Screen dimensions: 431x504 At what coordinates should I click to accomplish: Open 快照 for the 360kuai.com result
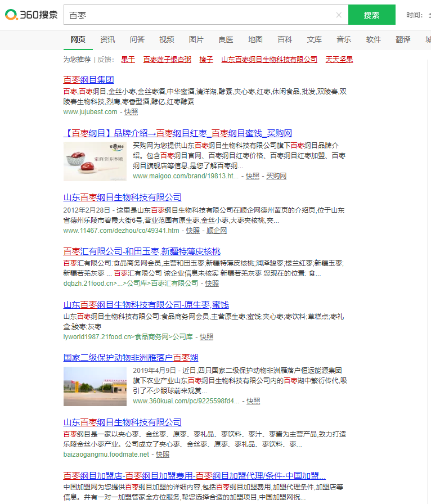coord(253,401)
